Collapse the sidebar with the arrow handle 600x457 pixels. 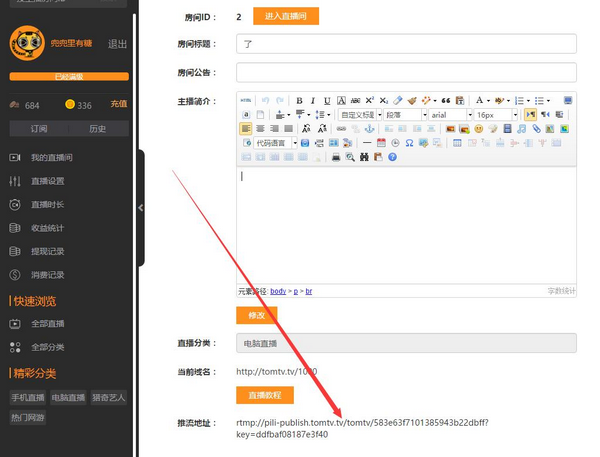click(141, 208)
